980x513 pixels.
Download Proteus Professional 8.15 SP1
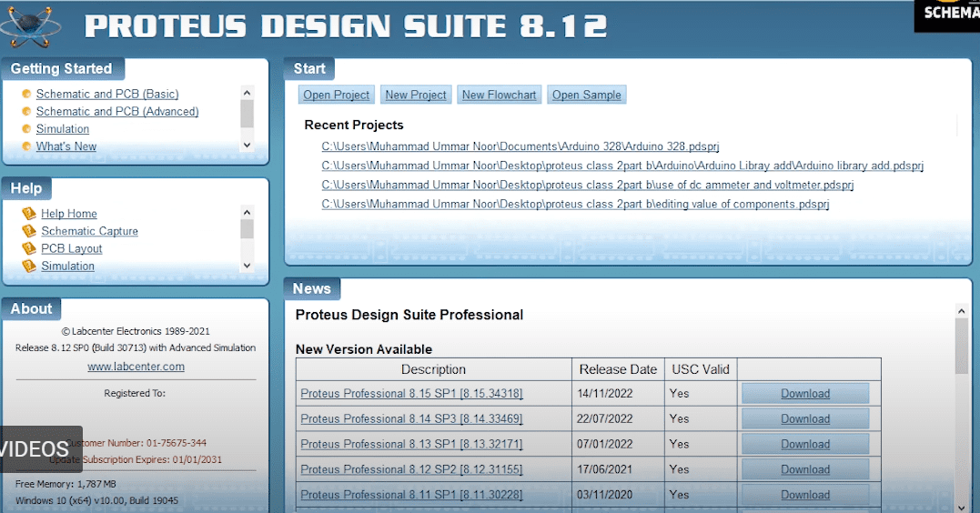(804, 394)
